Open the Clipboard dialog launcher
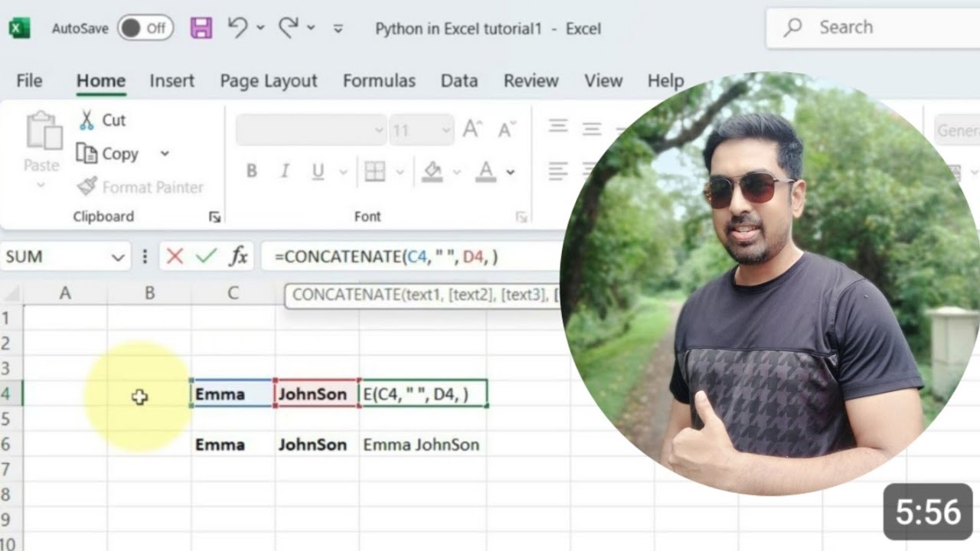Image resolution: width=980 pixels, height=551 pixels. [214, 217]
